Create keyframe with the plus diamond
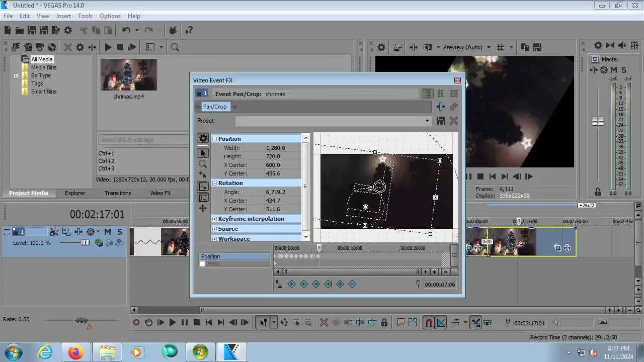644x362 pixels. pyautogui.click(x=340, y=285)
